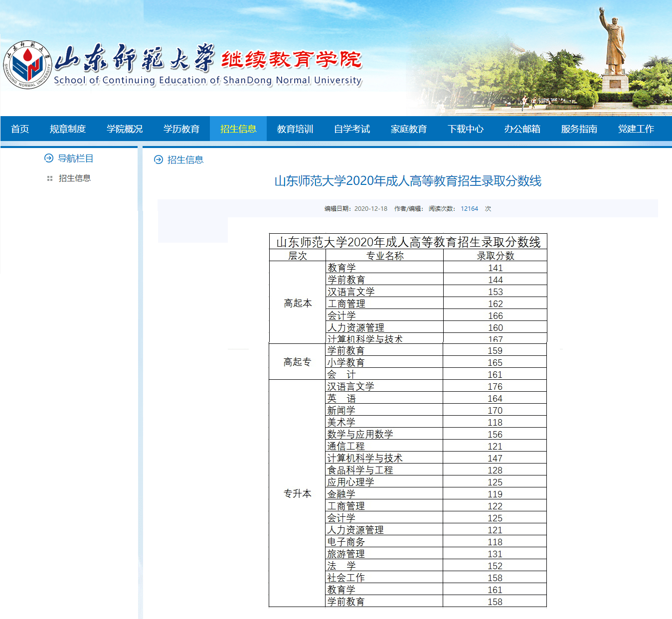Click the score 160 cell
Image resolution: width=672 pixels, height=619 pixels.
[496, 328]
